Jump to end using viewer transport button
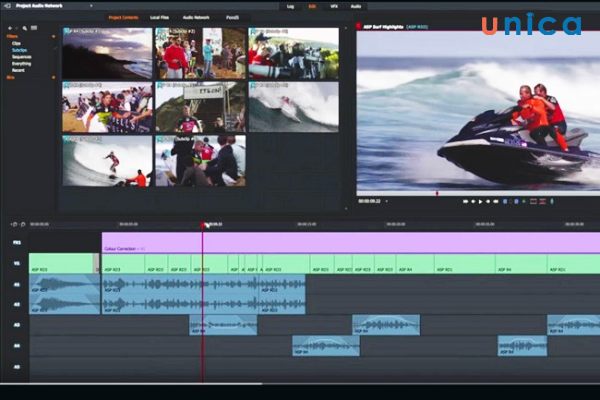The image size is (600, 400). 496,201
